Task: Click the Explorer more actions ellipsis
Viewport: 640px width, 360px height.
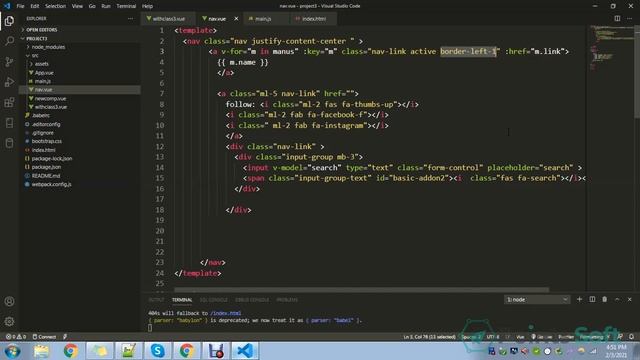Action: [x=130, y=18]
